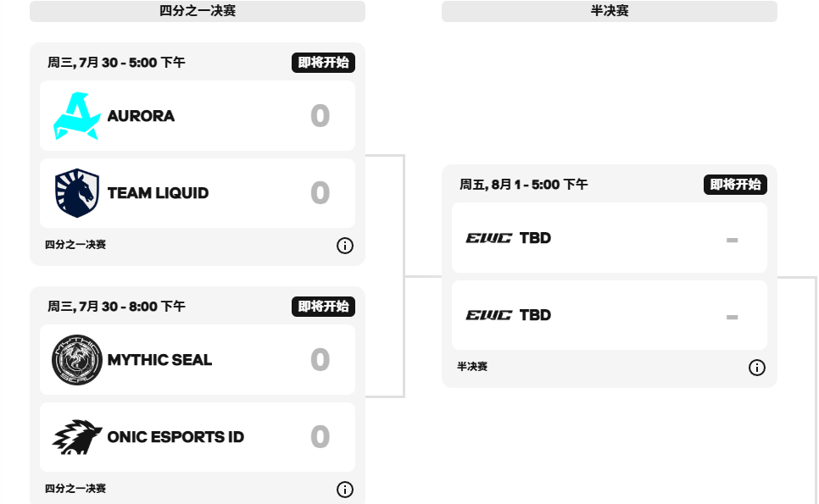
Task: Click the Team Liquid horse logo
Action: 77,193
